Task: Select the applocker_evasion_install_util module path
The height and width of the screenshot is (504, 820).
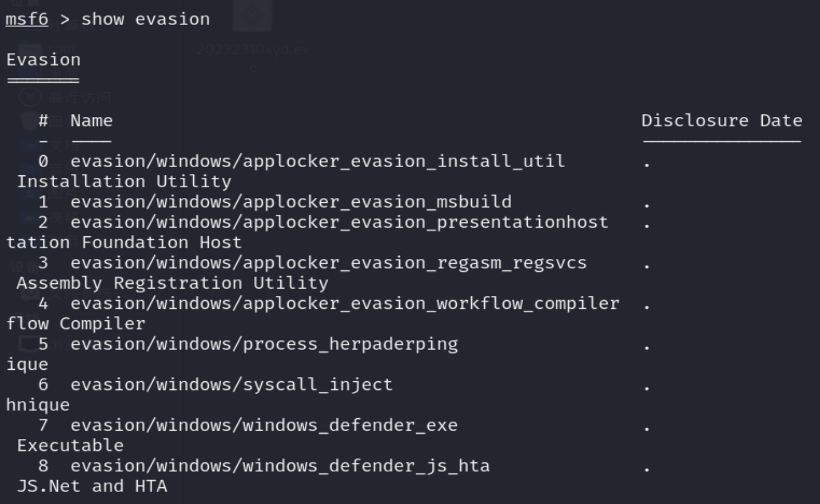Action: (317, 161)
